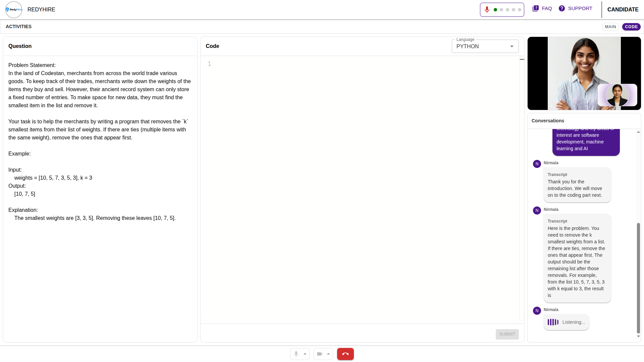Switch to the CODE view tab
The width and height of the screenshot is (644, 362).
(x=631, y=27)
